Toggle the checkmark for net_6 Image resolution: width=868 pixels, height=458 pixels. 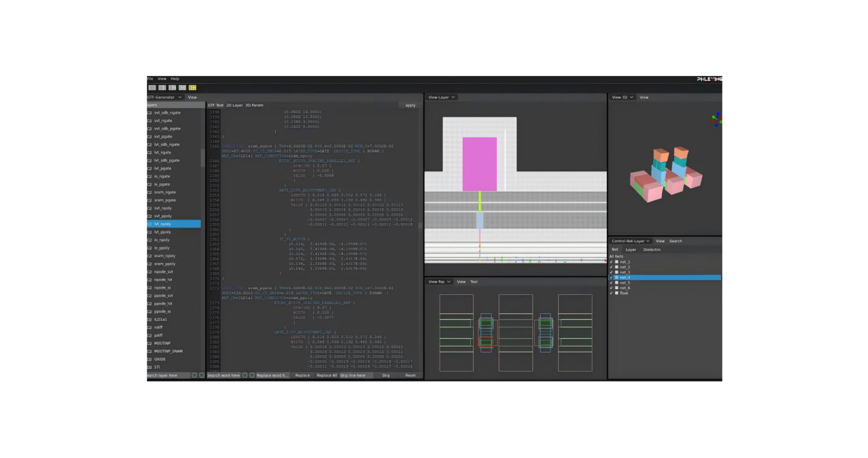tap(611, 288)
